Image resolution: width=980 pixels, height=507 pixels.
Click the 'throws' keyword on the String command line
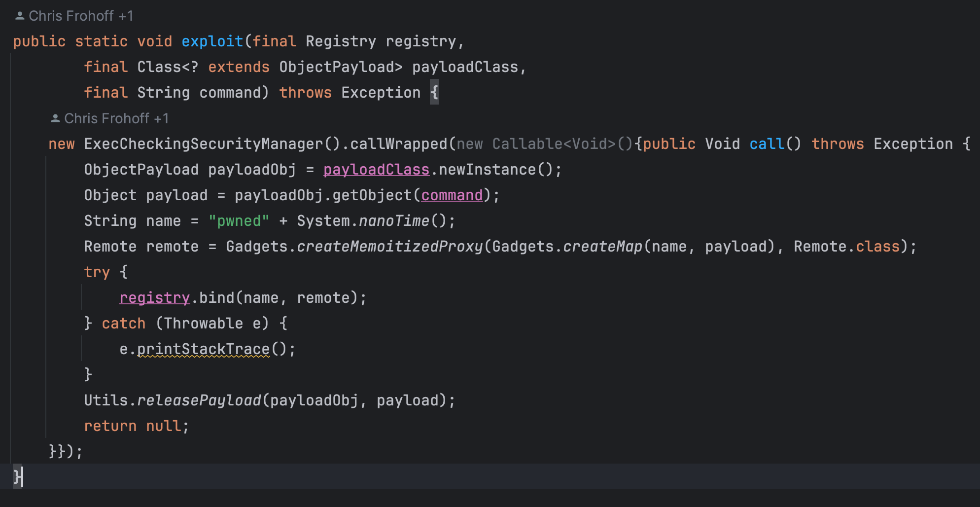pyautogui.click(x=306, y=93)
